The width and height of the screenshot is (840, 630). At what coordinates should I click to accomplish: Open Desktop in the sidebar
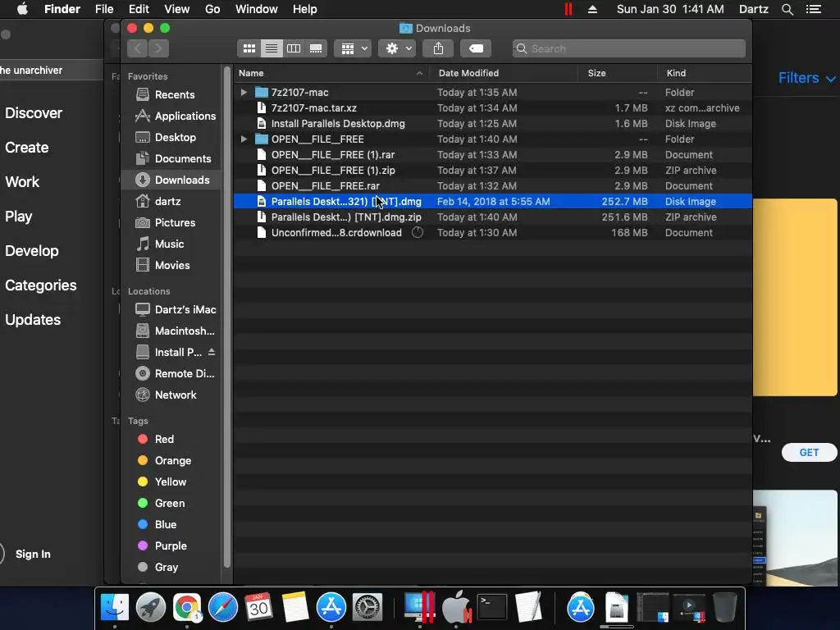171,138
